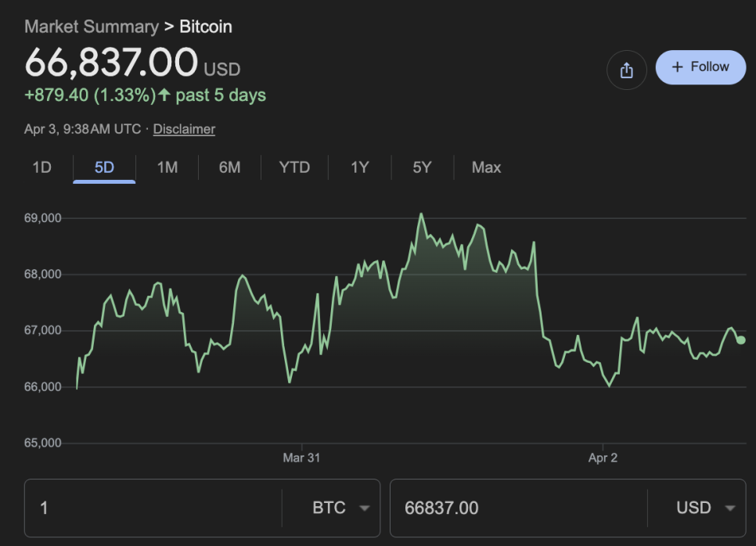Click the current price dot on chart
Screen dimensions: 756x546
[741, 339]
